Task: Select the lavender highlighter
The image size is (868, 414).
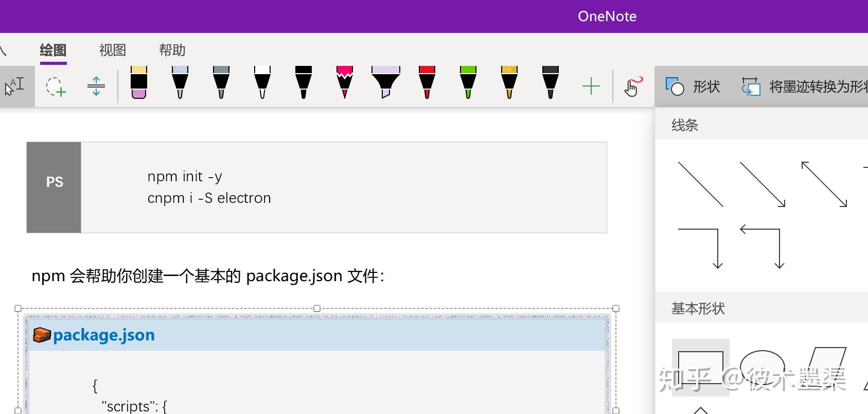Action: click(x=386, y=82)
